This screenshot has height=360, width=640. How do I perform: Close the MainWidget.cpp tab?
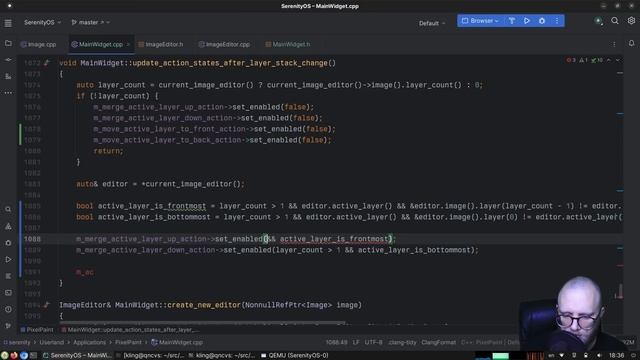pos(128,44)
